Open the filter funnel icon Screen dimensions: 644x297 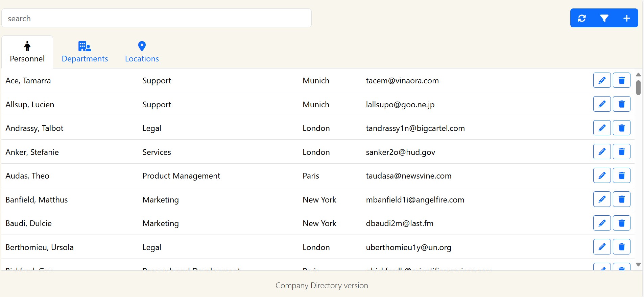pos(604,18)
